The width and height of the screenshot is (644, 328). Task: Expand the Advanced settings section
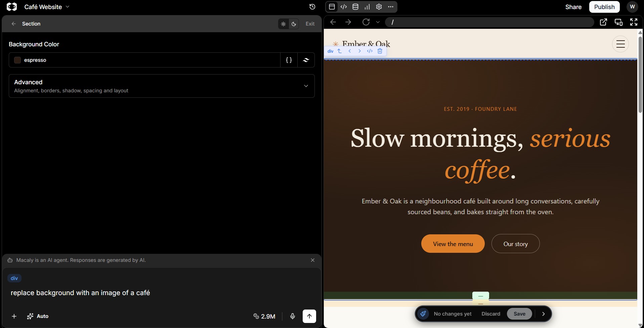tap(162, 86)
